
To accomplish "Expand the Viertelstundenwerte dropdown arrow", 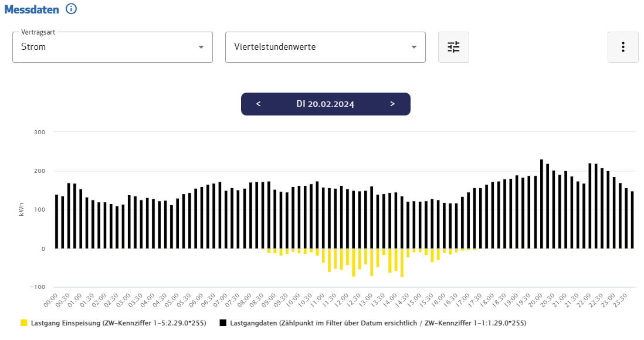I will (414, 47).
